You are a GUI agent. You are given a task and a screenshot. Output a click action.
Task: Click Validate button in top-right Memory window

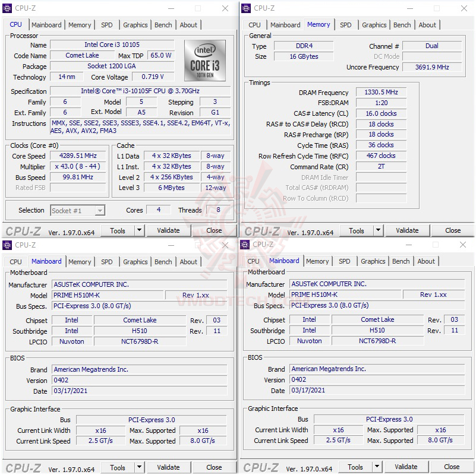pos(407,230)
